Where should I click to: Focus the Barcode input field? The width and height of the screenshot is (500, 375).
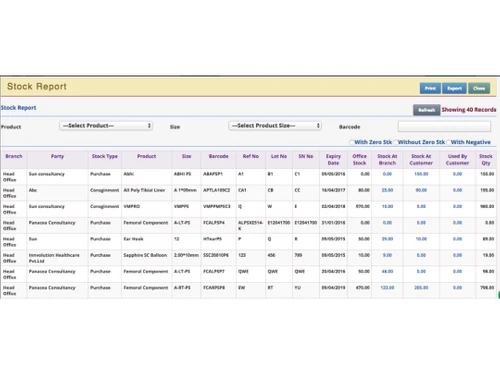point(444,126)
